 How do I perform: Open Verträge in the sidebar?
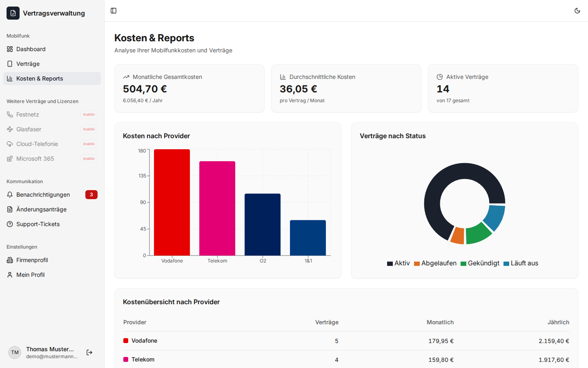tap(52, 64)
